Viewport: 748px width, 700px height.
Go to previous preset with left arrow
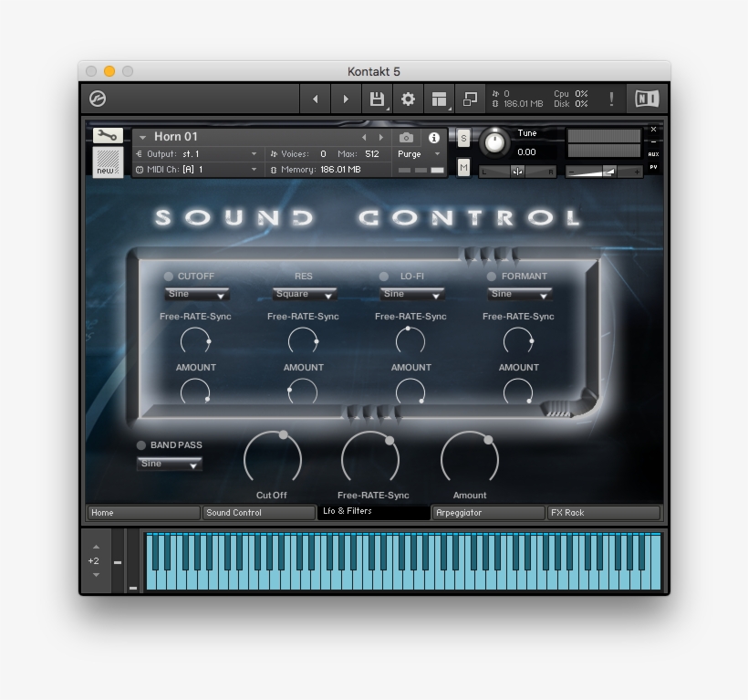tap(315, 99)
